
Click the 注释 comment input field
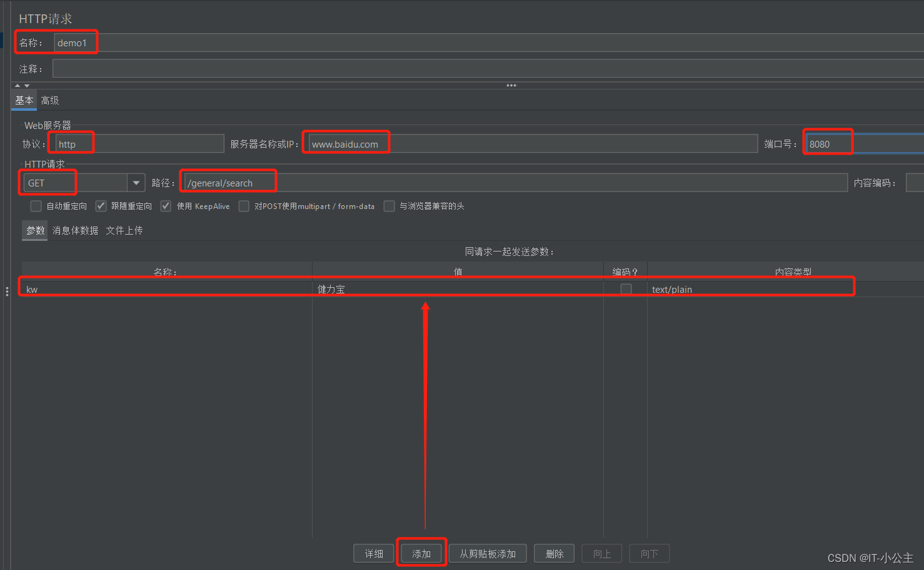(488, 69)
